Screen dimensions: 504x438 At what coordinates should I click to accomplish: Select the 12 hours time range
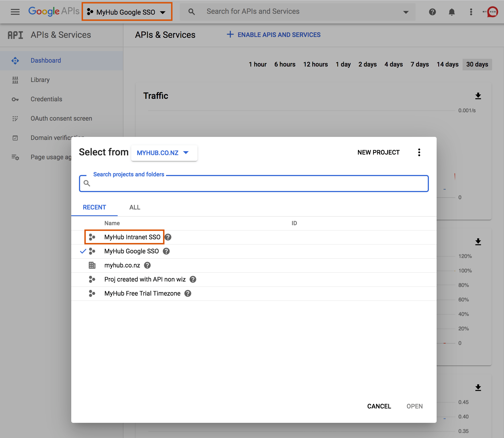pyautogui.click(x=315, y=64)
